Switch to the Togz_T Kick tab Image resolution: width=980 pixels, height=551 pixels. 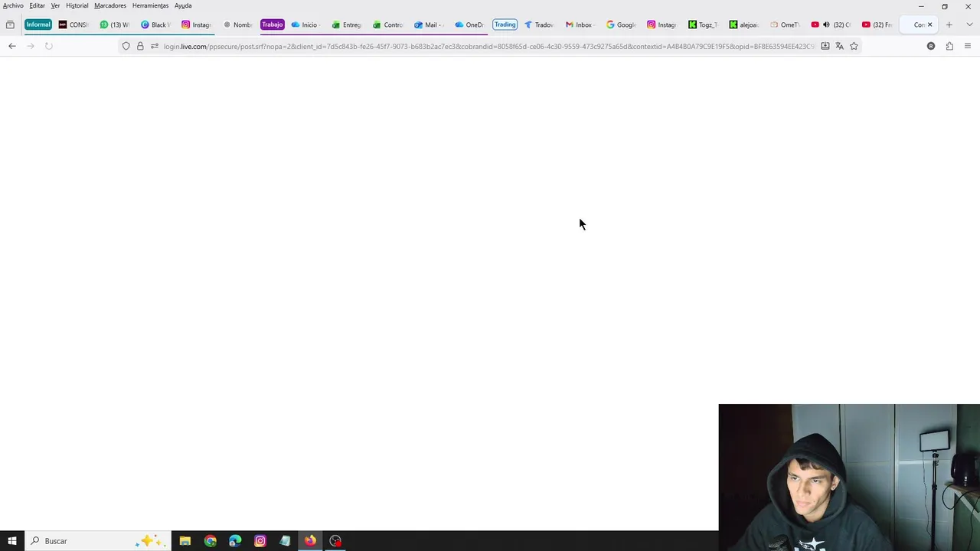coord(703,24)
